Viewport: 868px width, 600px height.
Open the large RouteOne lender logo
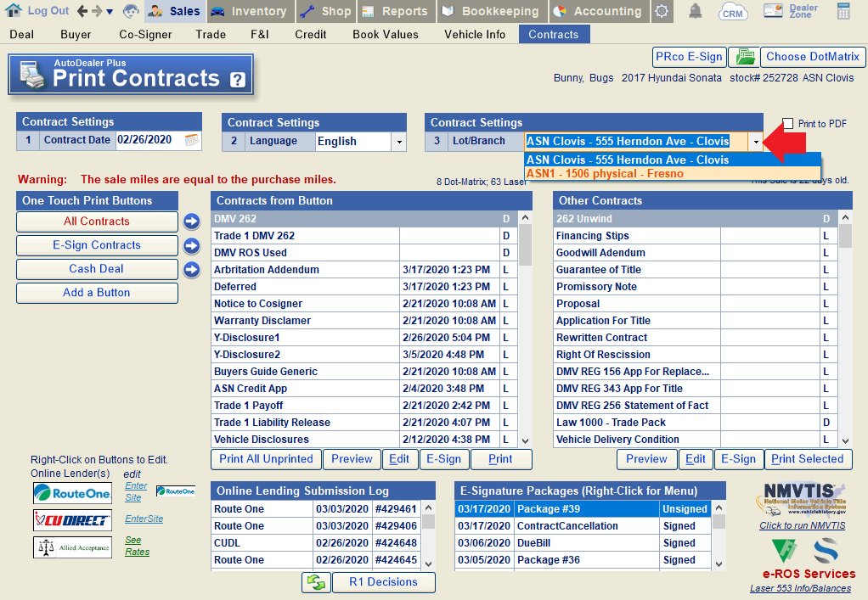click(x=72, y=493)
